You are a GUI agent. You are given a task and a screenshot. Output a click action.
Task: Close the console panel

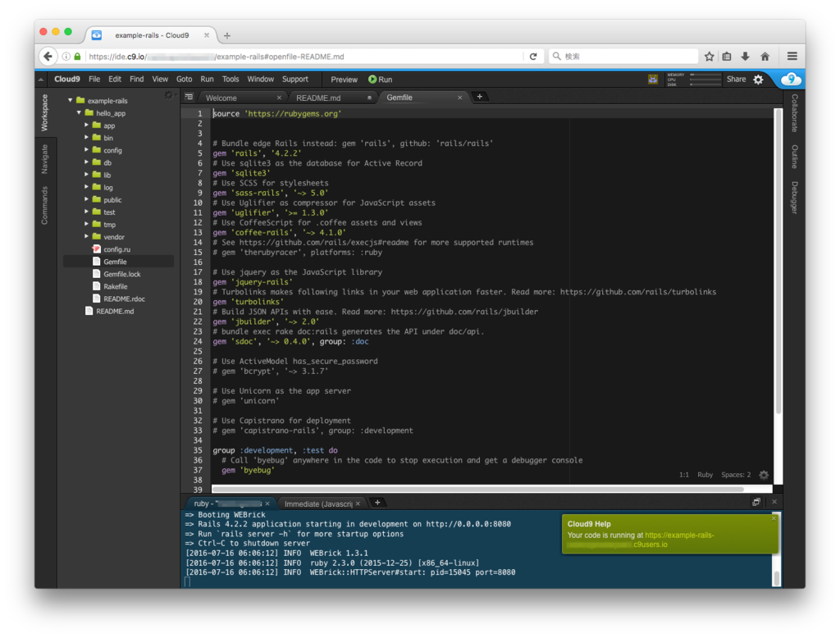(x=774, y=502)
